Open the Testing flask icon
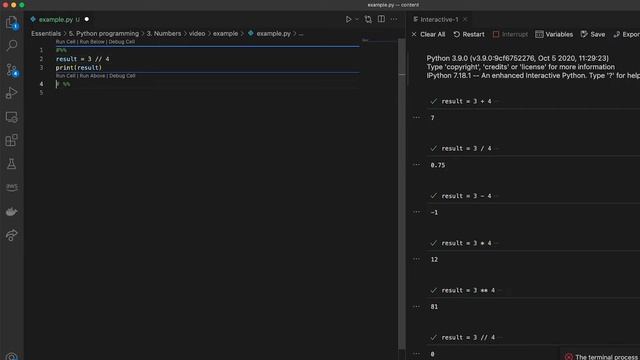The height and width of the screenshot is (360, 640). (x=11, y=164)
